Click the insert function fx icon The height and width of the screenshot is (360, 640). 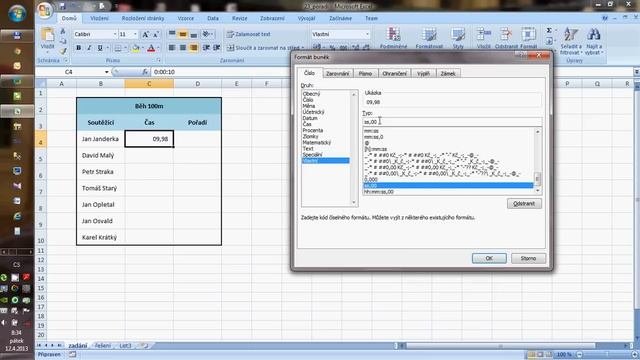click(145, 72)
